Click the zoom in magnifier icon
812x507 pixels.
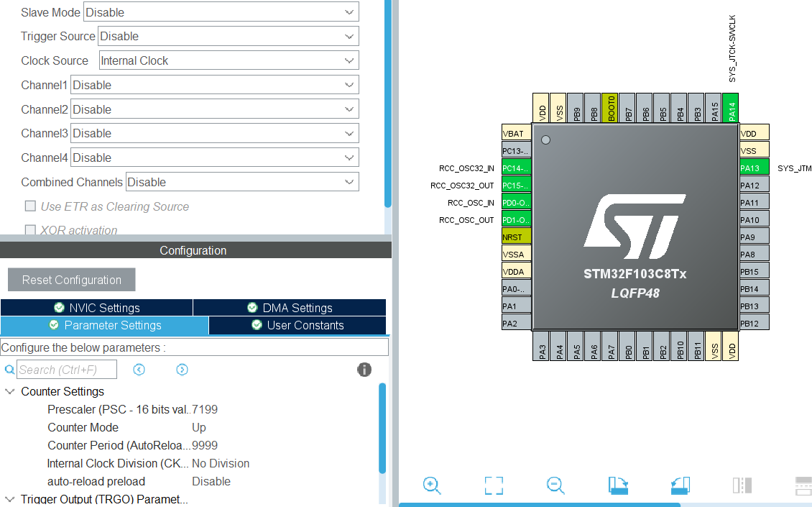pyautogui.click(x=431, y=485)
